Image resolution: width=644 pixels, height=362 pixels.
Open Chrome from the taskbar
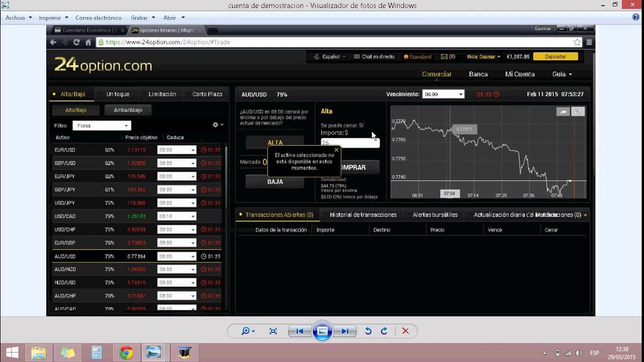[126, 352]
